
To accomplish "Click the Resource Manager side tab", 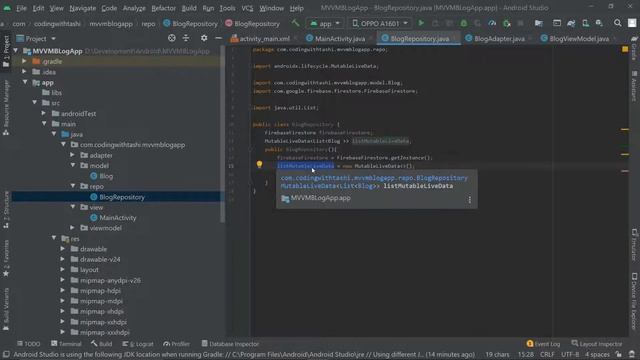I will coord(6,108).
